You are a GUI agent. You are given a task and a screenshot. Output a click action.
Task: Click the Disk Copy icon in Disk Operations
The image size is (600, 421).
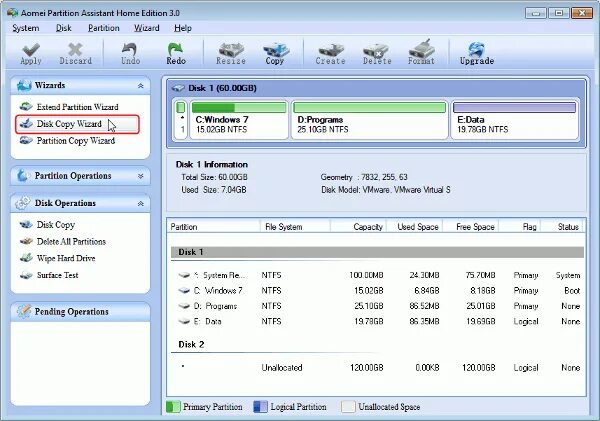coord(26,224)
